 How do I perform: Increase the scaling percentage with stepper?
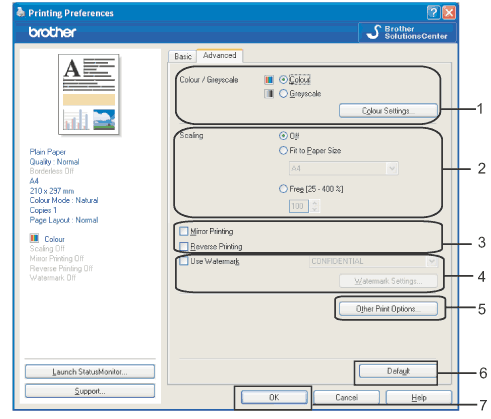315,203
